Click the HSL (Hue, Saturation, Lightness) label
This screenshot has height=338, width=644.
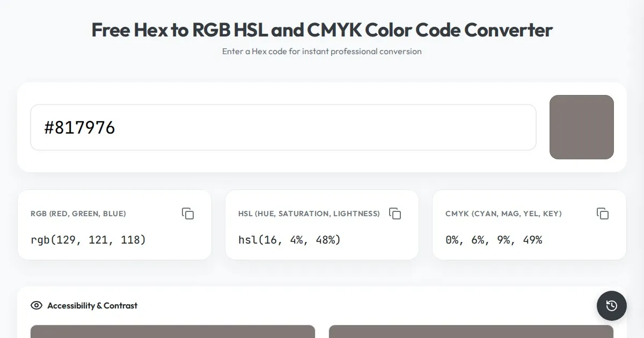pos(309,214)
